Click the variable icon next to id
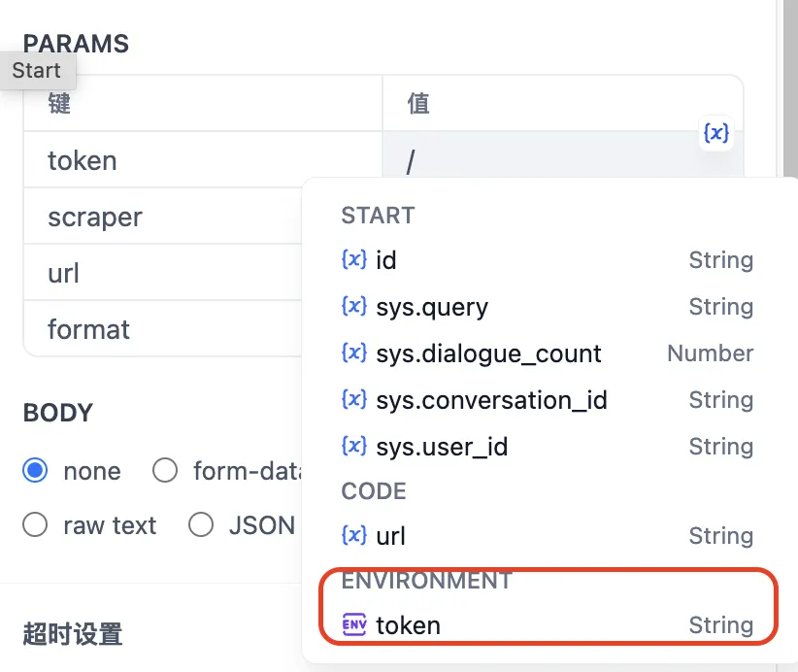This screenshot has width=798, height=672. click(354, 259)
